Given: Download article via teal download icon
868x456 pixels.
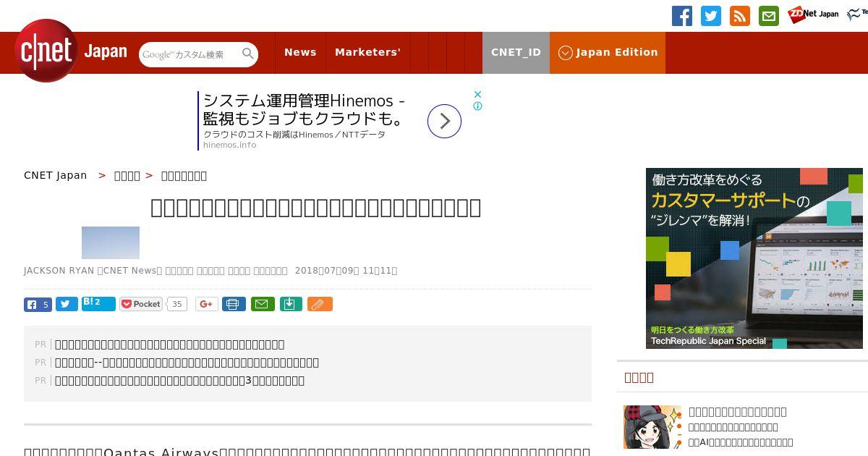Looking at the screenshot, I should point(291,305).
